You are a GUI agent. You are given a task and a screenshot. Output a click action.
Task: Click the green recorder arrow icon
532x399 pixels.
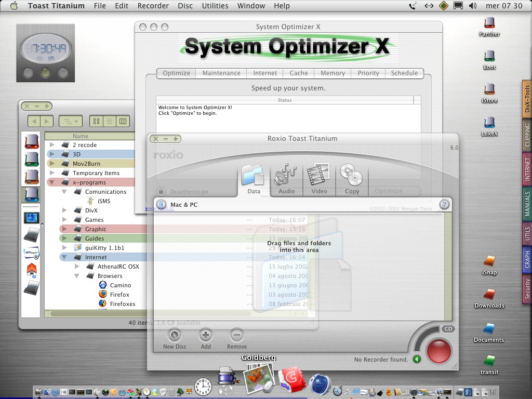(x=417, y=359)
